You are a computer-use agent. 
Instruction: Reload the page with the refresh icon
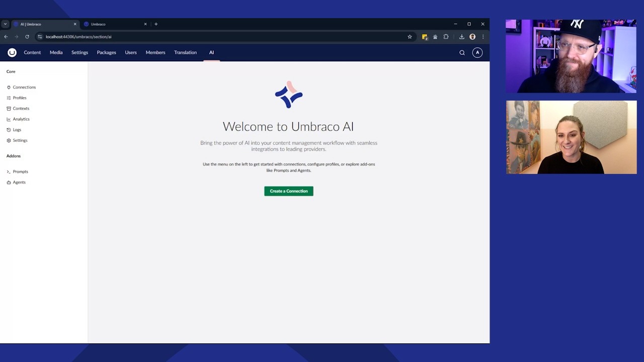click(x=27, y=37)
